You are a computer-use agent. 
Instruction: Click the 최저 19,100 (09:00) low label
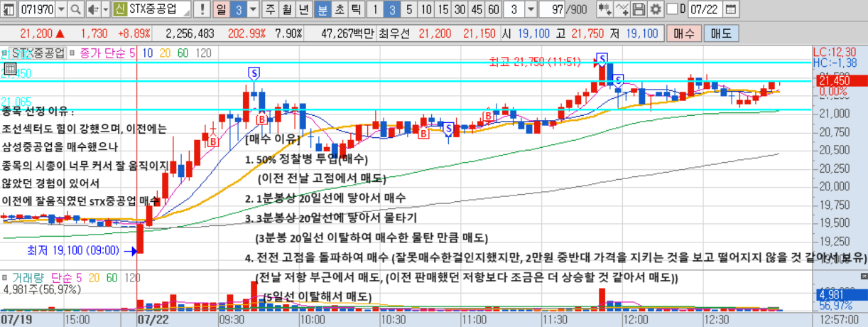pyautogui.click(x=74, y=250)
